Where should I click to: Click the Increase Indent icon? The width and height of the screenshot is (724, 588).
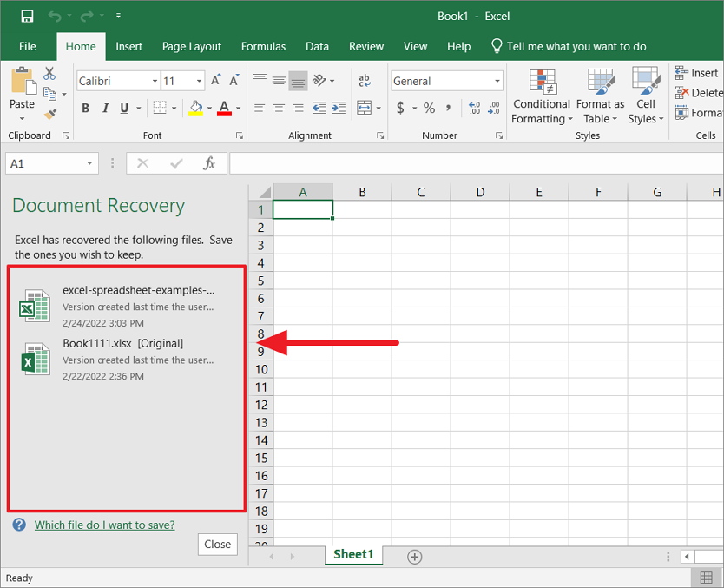(337, 109)
